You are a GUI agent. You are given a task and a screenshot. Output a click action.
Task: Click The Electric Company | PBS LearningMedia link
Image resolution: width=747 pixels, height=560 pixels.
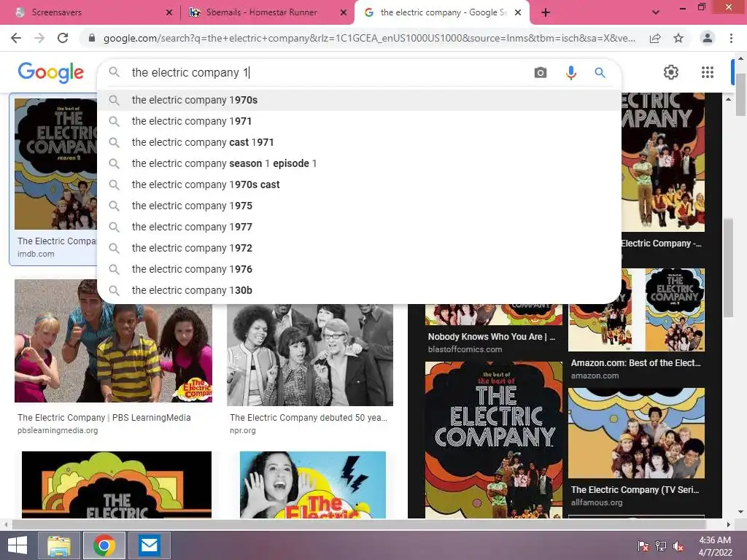click(104, 418)
